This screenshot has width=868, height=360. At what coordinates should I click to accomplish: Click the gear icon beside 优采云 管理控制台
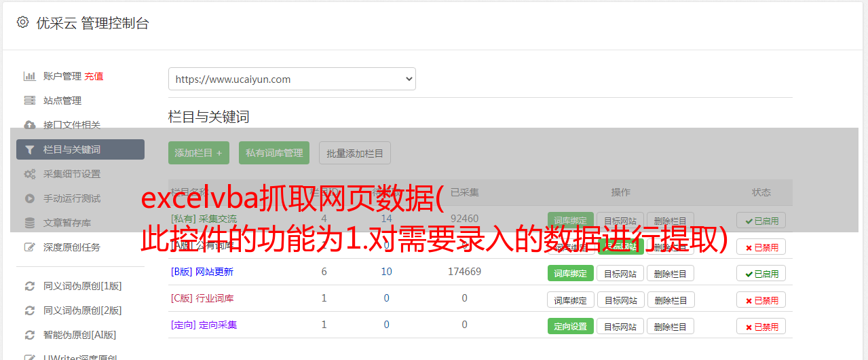pos(22,22)
